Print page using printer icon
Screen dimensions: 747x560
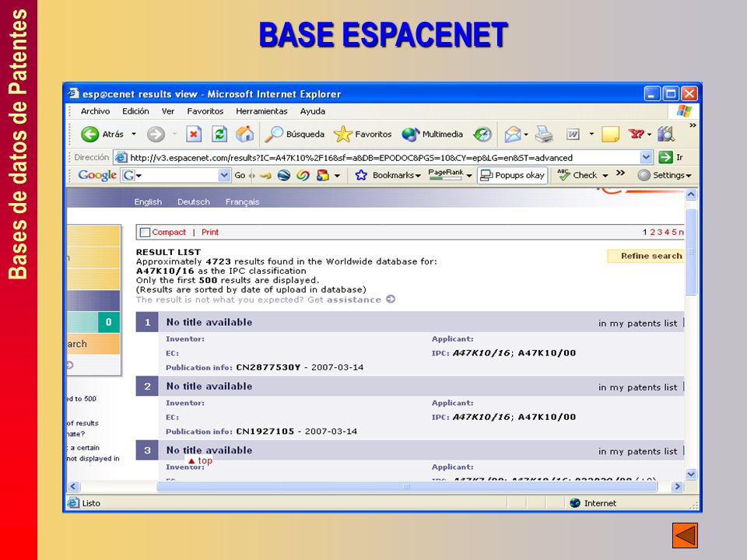[544, 135]
